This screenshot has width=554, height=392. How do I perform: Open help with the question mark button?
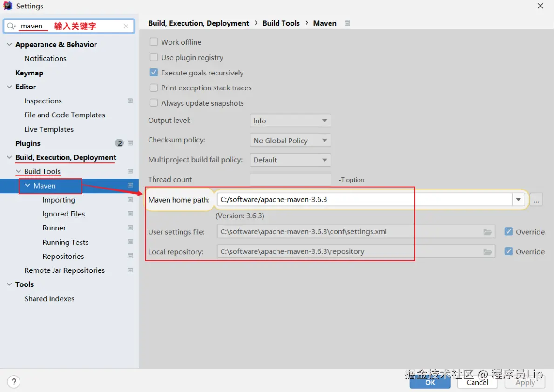(14, 382)
